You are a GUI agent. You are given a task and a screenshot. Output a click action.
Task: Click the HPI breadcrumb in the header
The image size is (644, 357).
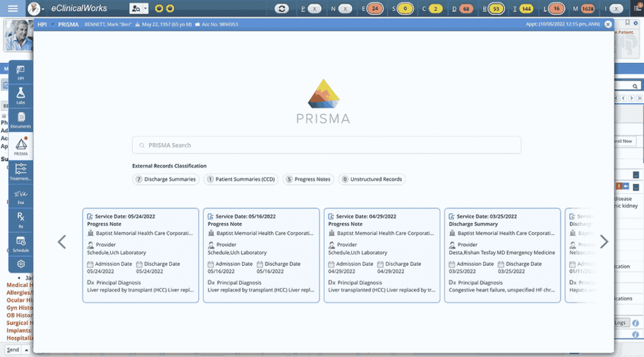click(42, 25)
